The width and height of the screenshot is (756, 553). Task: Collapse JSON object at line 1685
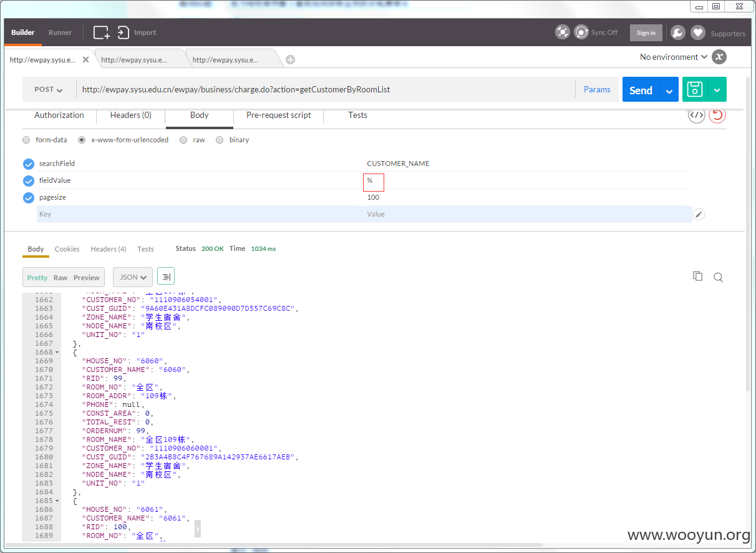coord(57,501)
